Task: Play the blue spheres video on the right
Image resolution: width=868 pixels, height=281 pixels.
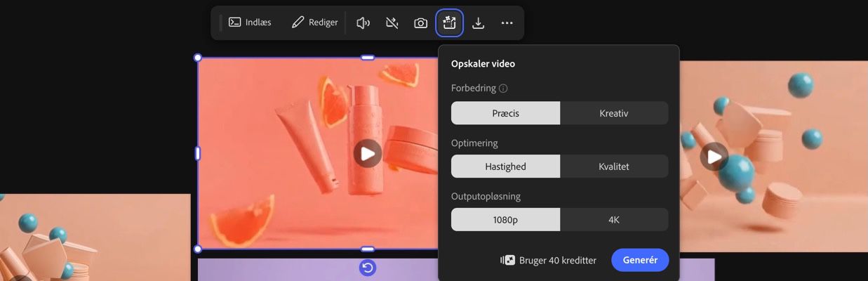Action: click(x=714, y=156)
